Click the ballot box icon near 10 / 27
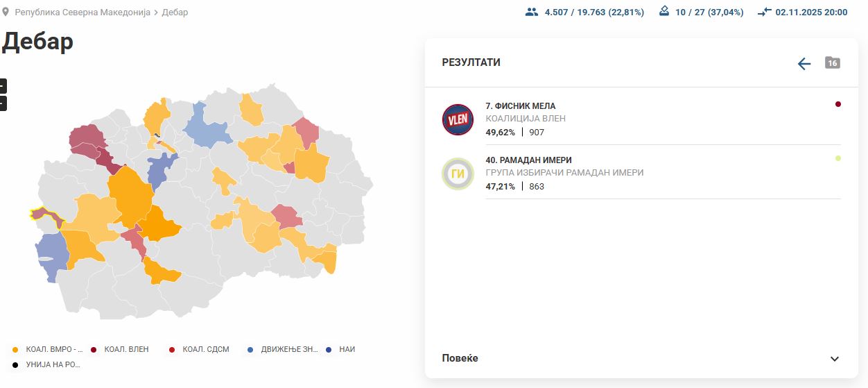Screen dimensions: 868x388 pyautogui.click(x=664, y=12)
